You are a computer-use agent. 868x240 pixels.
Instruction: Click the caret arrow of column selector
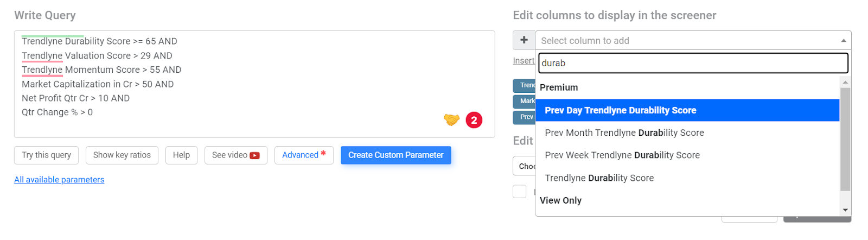pos(844,41)
